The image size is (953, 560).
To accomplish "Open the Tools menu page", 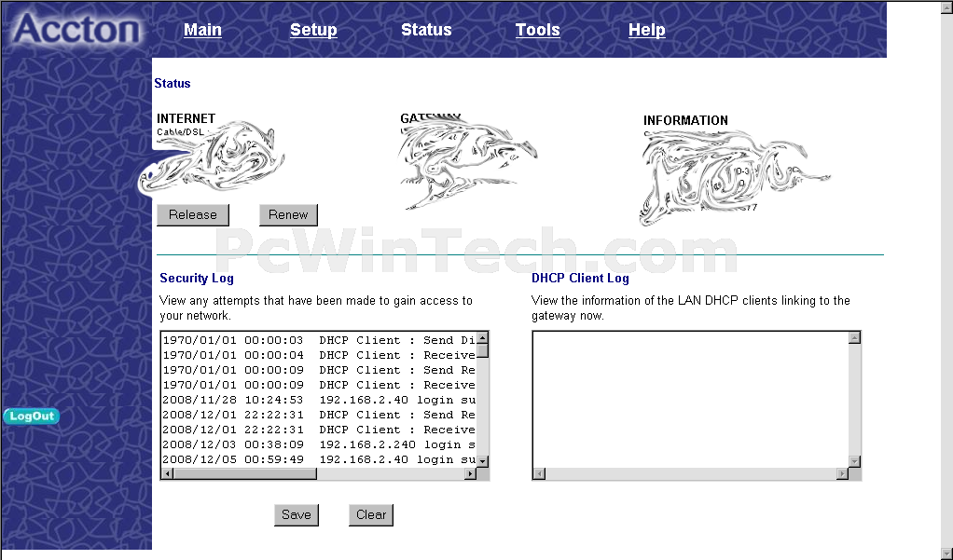I will [x=537, y=30].
